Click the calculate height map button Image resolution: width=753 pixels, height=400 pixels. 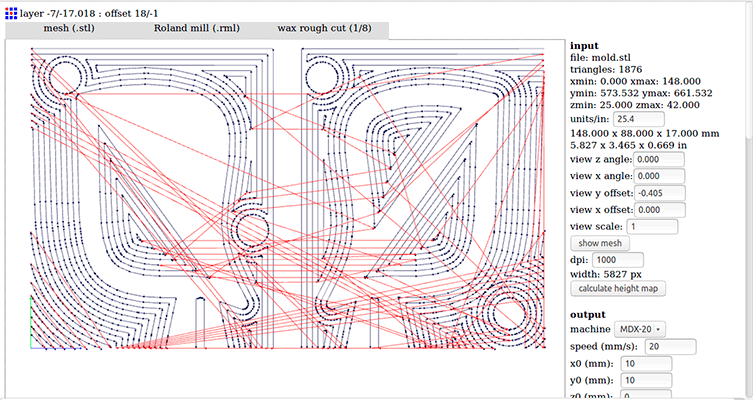coord(618,289)
